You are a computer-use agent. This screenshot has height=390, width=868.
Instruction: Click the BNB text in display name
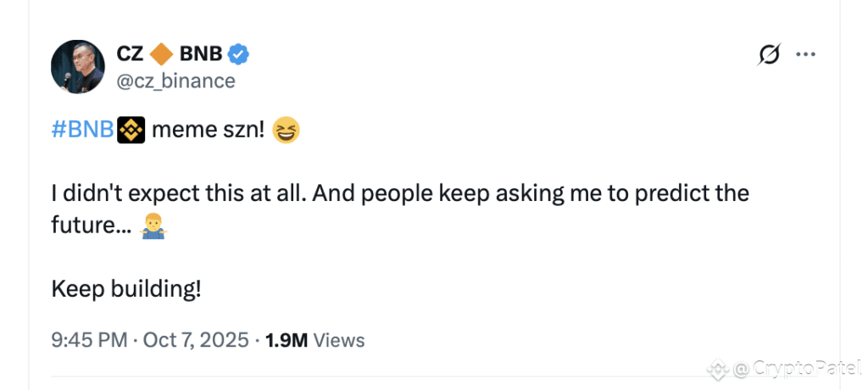click(201, 54)
